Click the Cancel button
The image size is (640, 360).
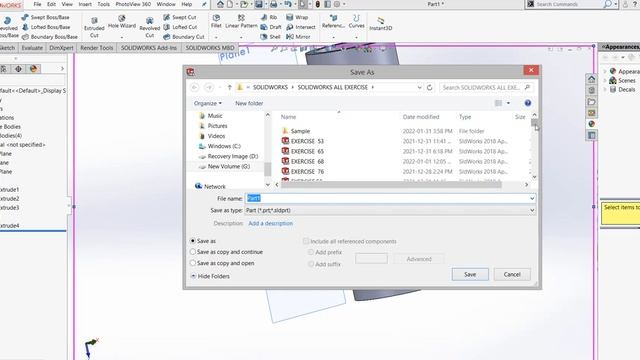[512, 274]
